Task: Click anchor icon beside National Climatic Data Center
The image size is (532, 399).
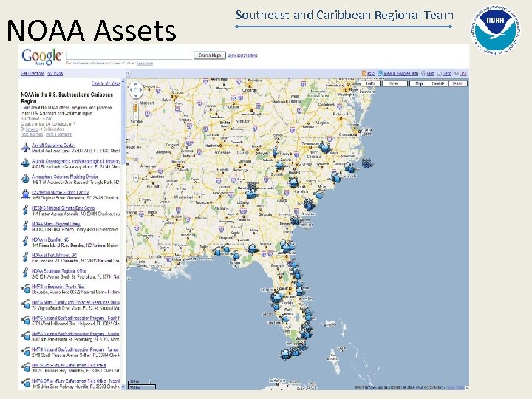Action: coord(25,210)
